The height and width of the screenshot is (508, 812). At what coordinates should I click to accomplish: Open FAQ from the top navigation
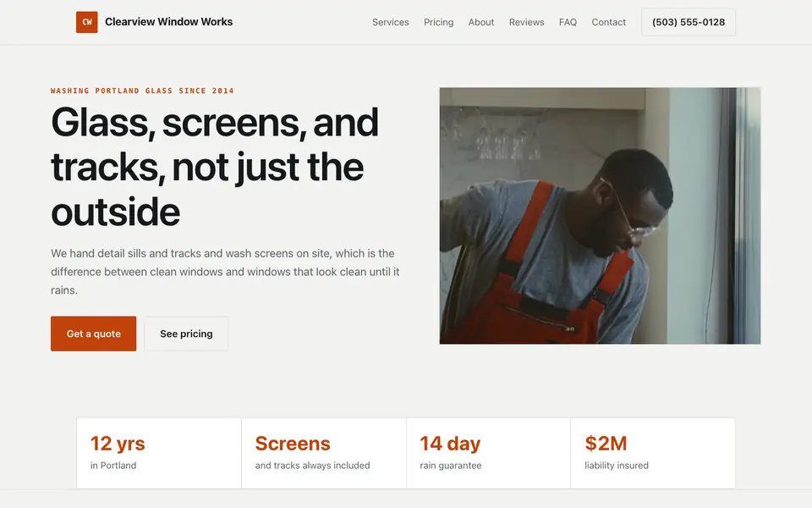[x=568, y=22]
